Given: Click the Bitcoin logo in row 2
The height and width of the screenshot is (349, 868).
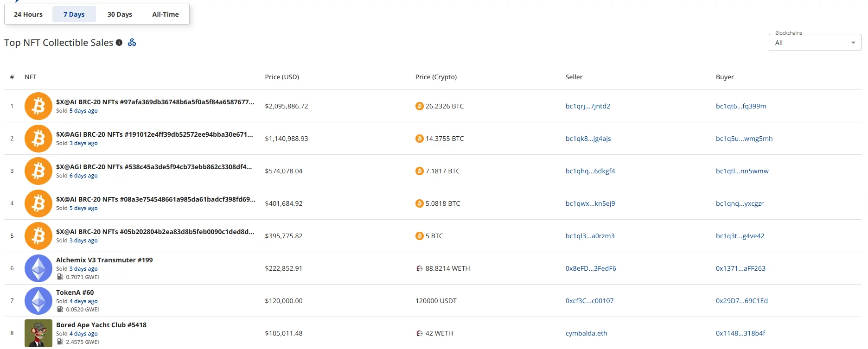Looking at the screenshot, I should pos(38,139).
